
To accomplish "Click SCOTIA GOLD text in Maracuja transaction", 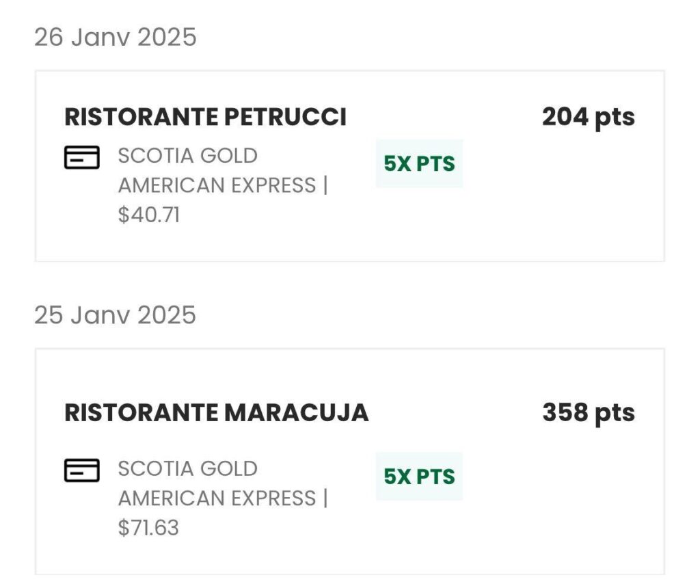I will pos(187,469).
